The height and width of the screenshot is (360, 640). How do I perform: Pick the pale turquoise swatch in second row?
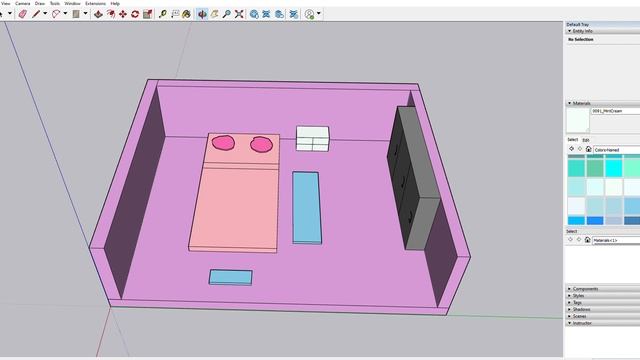[x=576, y=187]
